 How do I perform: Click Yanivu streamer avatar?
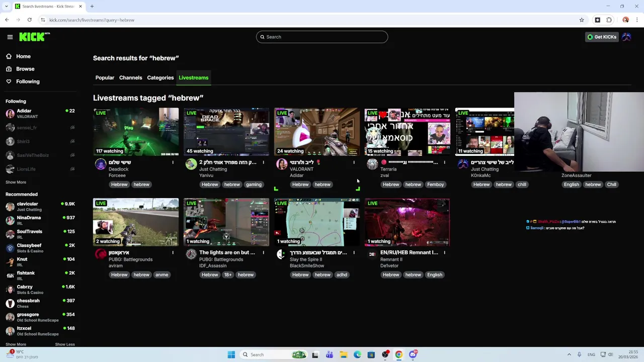tap(191, 164)
